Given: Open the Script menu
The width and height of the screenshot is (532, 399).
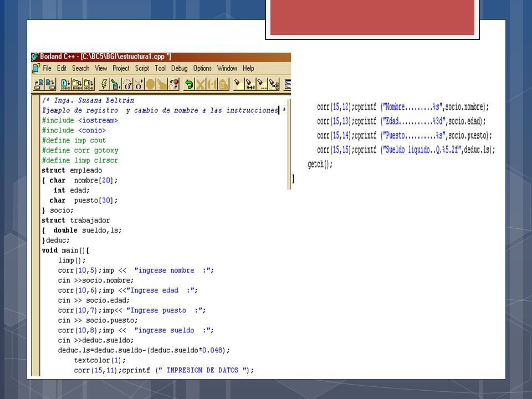Looking at the screenshot, I should click(x=142, y=68).
